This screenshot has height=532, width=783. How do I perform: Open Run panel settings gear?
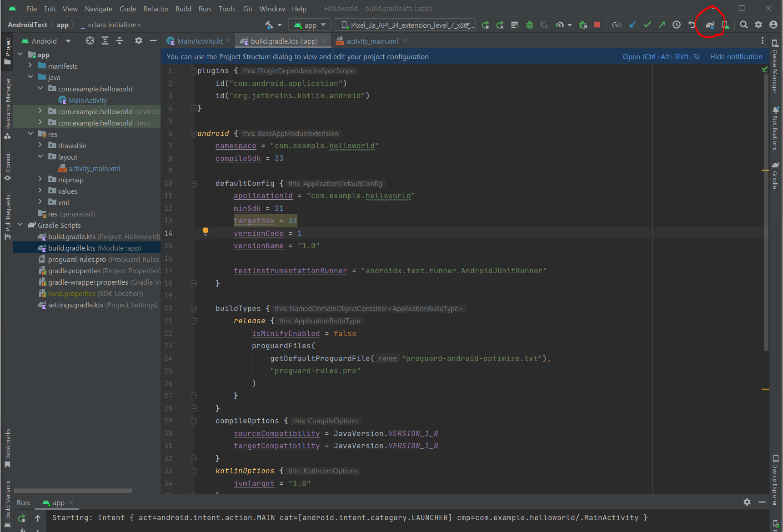[x=747, y=502]
